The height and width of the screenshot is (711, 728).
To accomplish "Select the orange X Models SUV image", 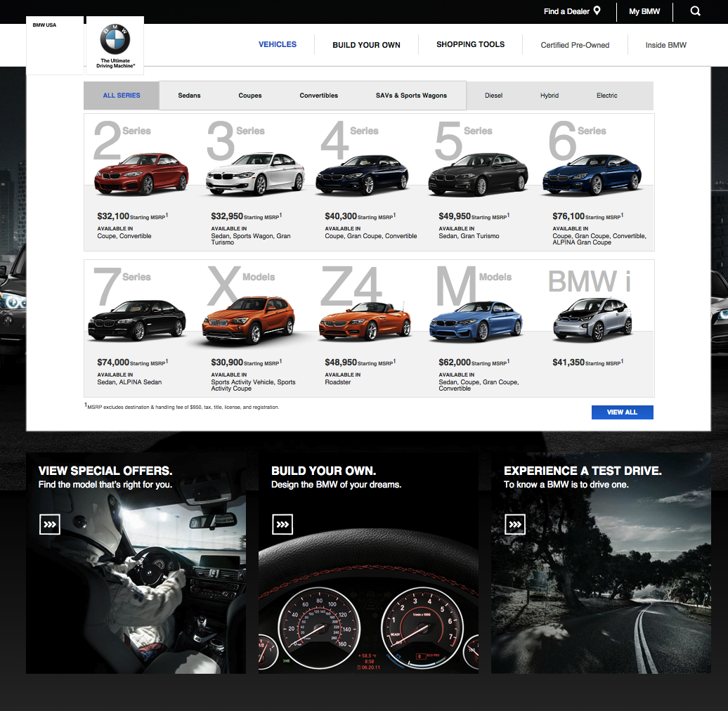I will (249, 320).
